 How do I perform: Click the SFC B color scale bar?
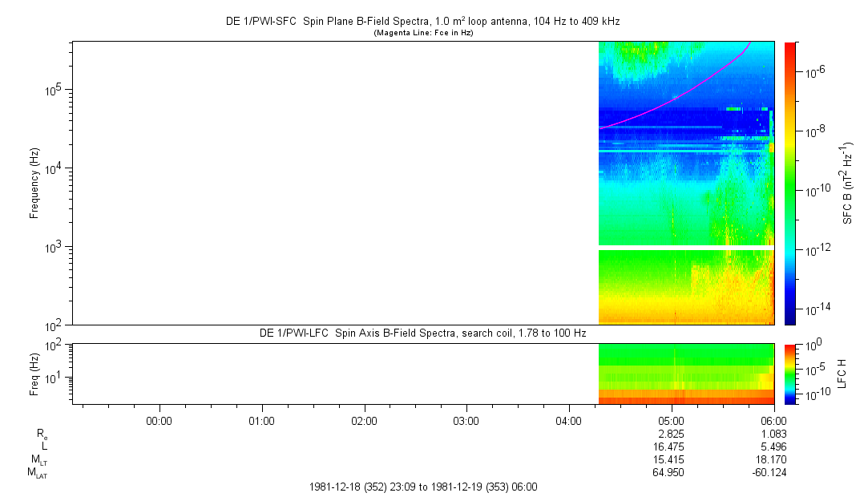tap(790, 183)
